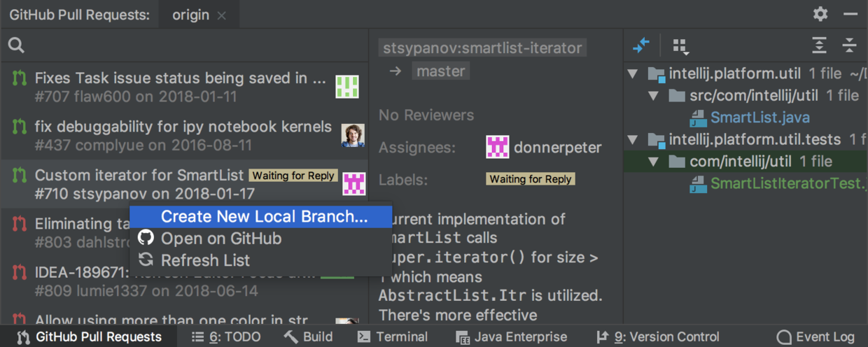Viewport: 868px width, 347px height.
Task: Collapse all nodes in changes tree
Action: click(849, 45)
